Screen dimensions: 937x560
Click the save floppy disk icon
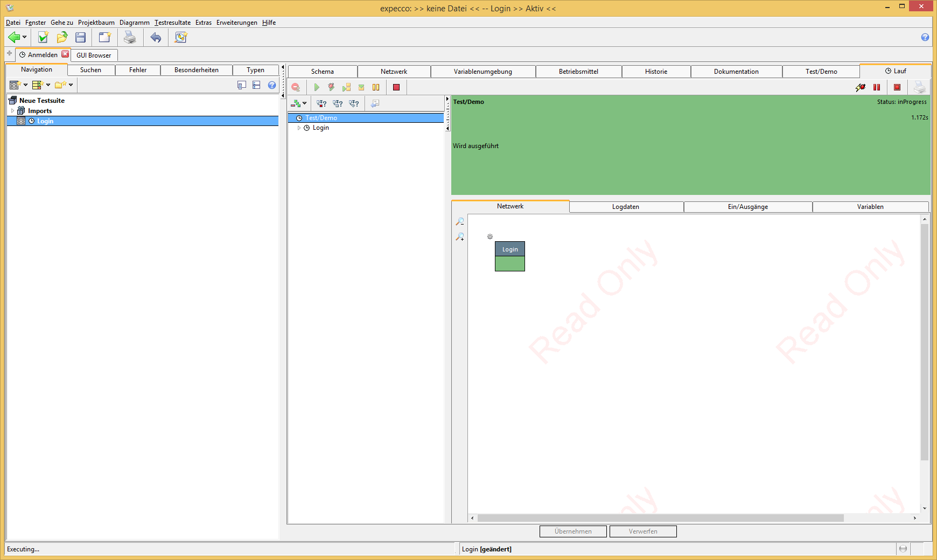click(x=81, y=37)
